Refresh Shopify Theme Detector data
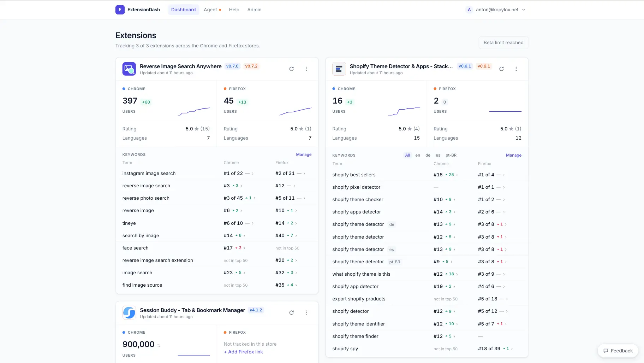The image size is (644, 363). tap(501, 69)
